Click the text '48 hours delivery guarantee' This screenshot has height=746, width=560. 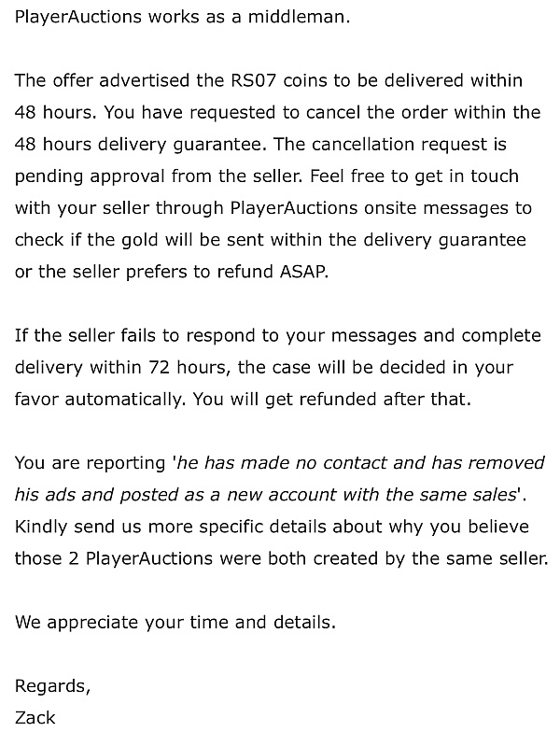pyautogui.click(x=139, y=145)
